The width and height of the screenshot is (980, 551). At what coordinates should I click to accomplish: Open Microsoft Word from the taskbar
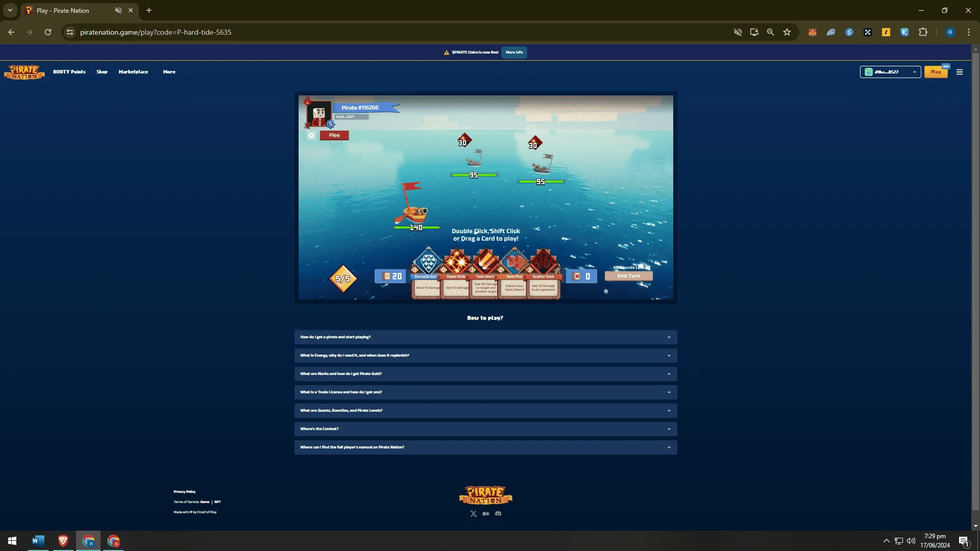coord(38,541)
